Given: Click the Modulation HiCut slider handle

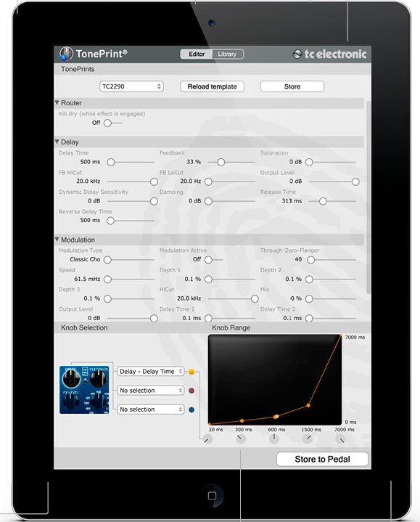Looking at the screenshot, I should tap(255, 299).
